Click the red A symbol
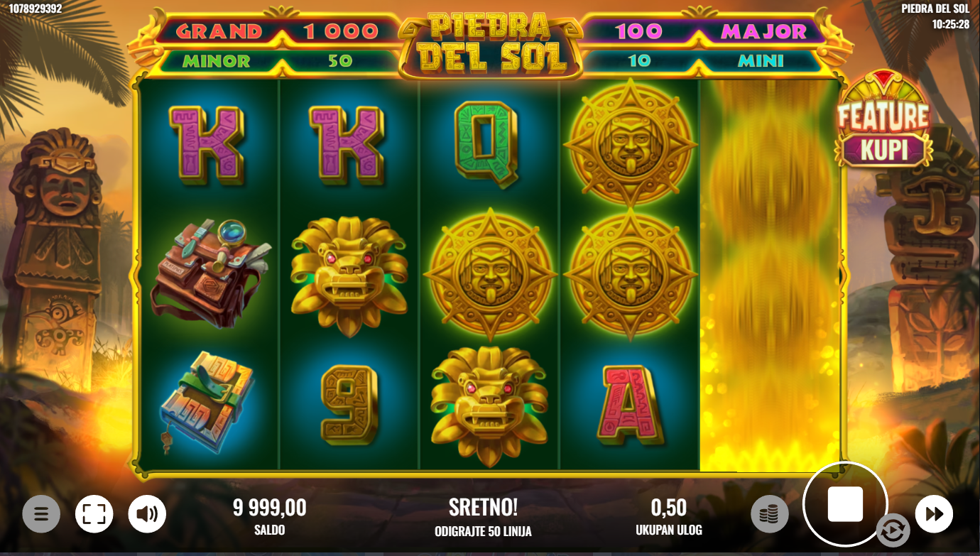This screenshot has width=980, height=556. 631,405
